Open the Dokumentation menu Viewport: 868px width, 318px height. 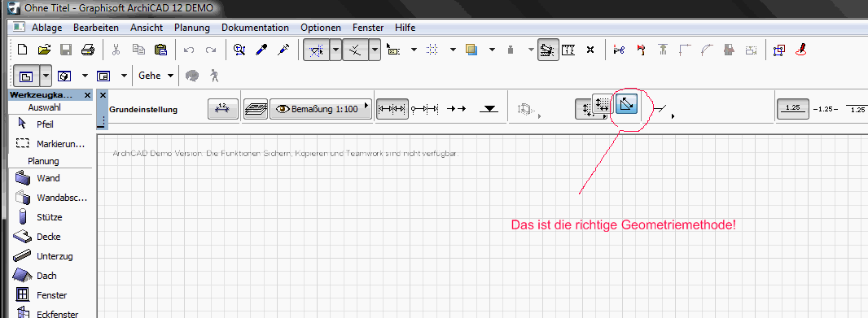255,27
